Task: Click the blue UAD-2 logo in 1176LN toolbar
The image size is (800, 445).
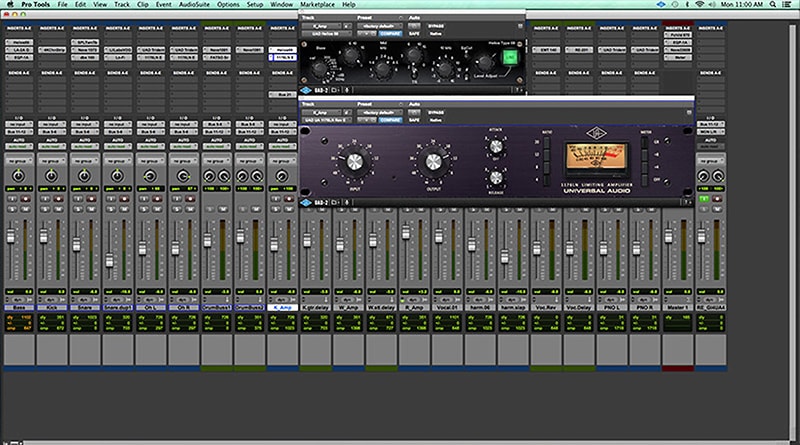Action: click(x=306, y=203)
